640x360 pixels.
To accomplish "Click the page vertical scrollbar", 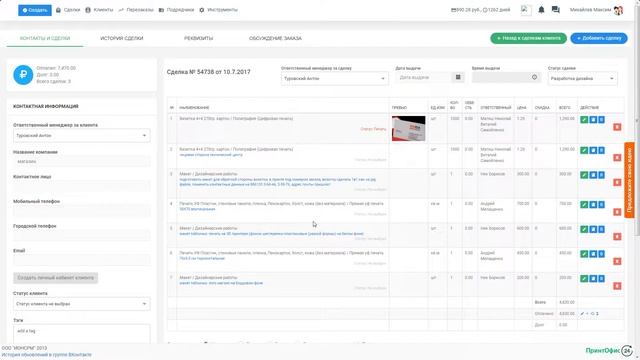I will click(638, 122).
